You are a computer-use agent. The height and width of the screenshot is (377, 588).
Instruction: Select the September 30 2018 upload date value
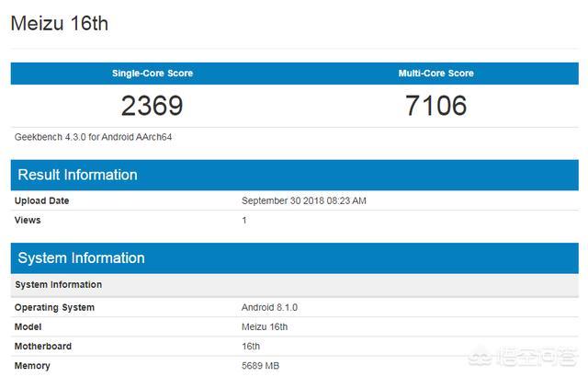pos(304,200)
